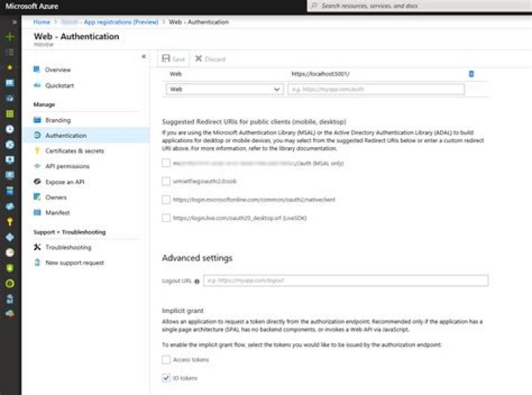Open Expose an API page
532x395 pixels.
pos(65,182)
